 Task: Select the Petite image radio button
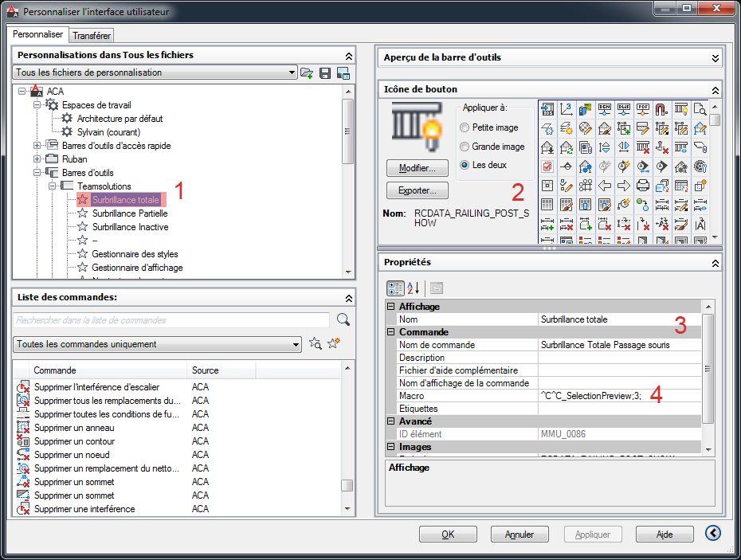click(x=465, y=127)
